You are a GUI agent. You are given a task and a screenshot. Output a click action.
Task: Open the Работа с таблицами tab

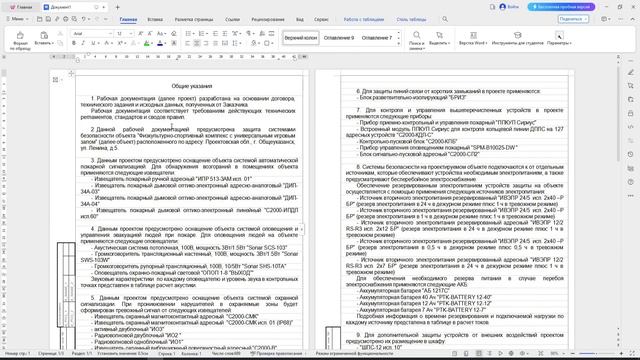[x=364, y=19]
